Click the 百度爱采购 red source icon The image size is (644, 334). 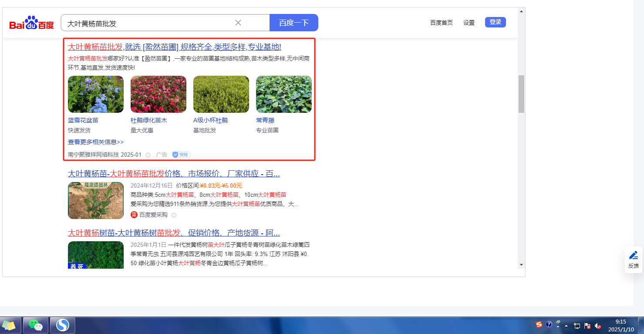tap(134, 215)
